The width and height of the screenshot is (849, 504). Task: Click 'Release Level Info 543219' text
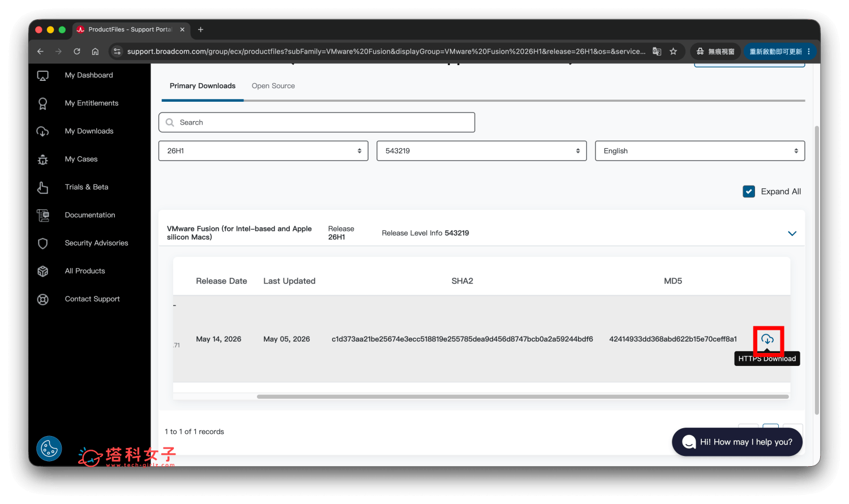[425, 233]
